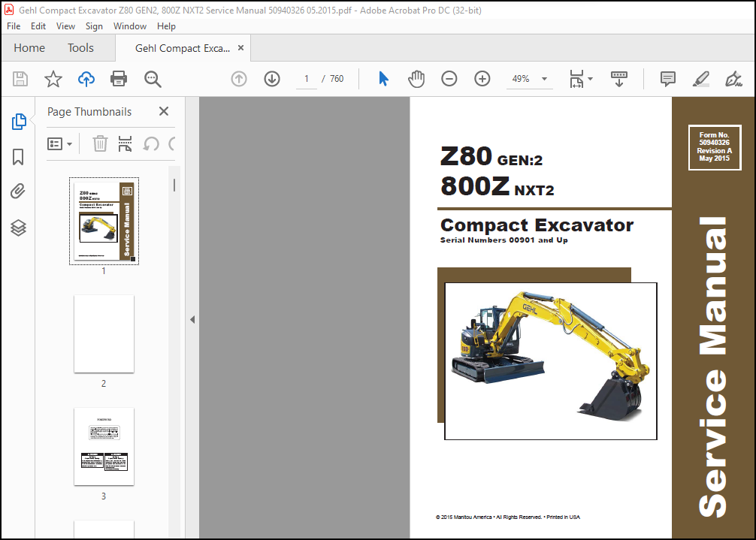Image resolution: width=756 pixels, height=540 pixels.
Task: Zoom out with minus icon
Action: coord(449,79)
